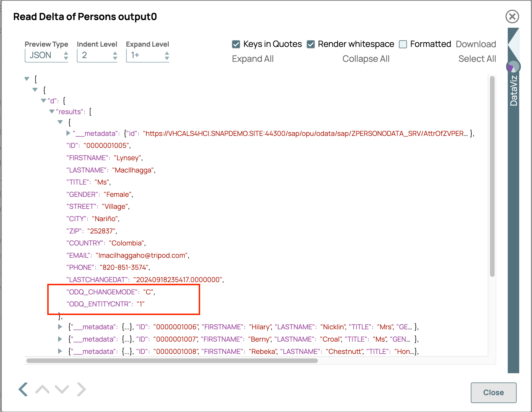This screenshot has height=412, width=532.
Task: Open the Indent Level dropdown
Action: [97, 56]
